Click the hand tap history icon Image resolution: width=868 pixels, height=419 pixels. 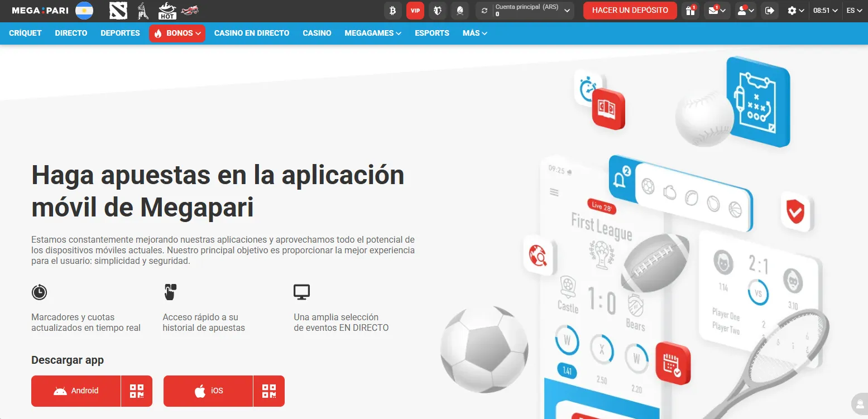[170, 292]
